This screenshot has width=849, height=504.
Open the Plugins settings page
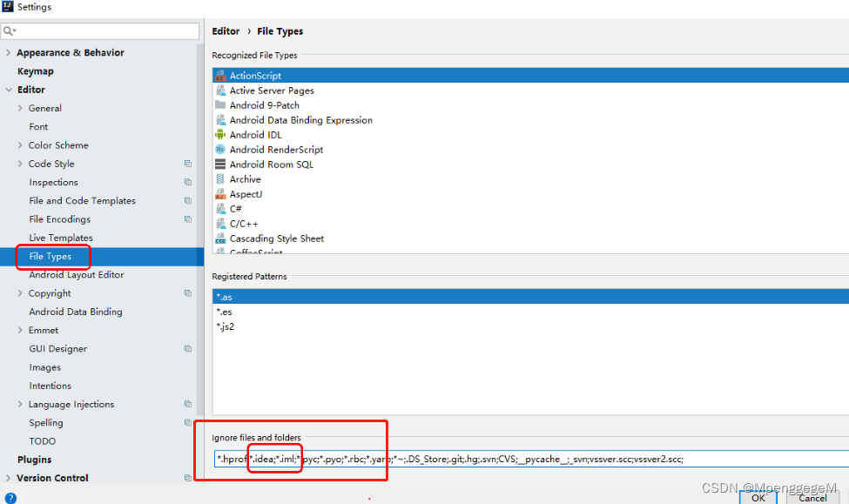(34, 460)
